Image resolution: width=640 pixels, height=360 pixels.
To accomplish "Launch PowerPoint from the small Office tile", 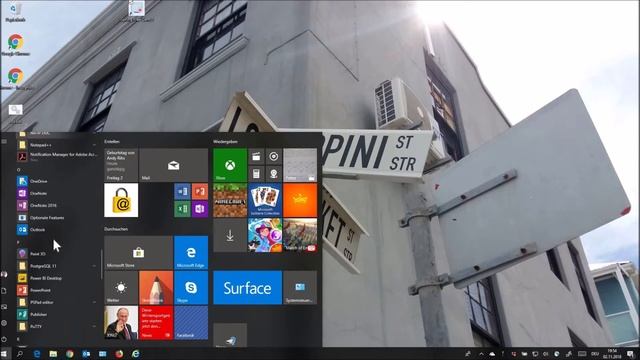I will click(200, 191).
